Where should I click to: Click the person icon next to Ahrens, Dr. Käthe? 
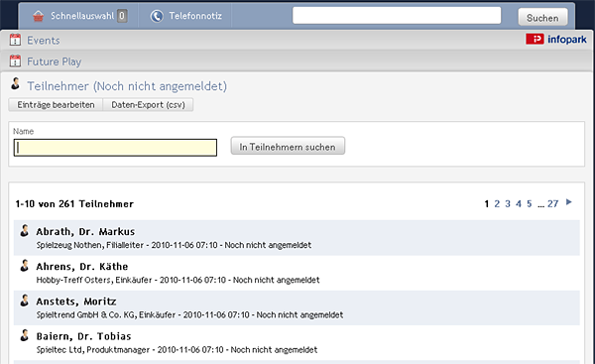pyautogui.click(x=25, y=266)
